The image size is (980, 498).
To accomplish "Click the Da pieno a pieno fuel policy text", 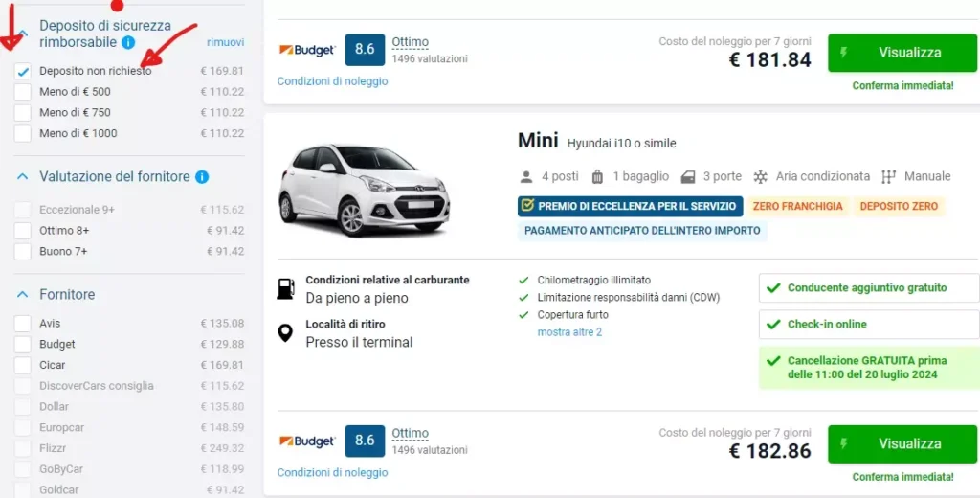I will pyautogui.click(x=357, y=299).
